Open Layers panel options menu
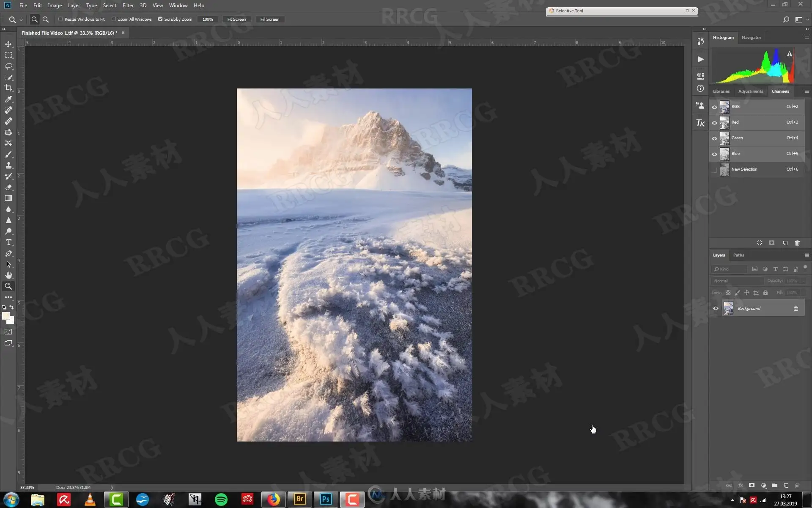This screenshot has width=812, height=508. point(807,255)
